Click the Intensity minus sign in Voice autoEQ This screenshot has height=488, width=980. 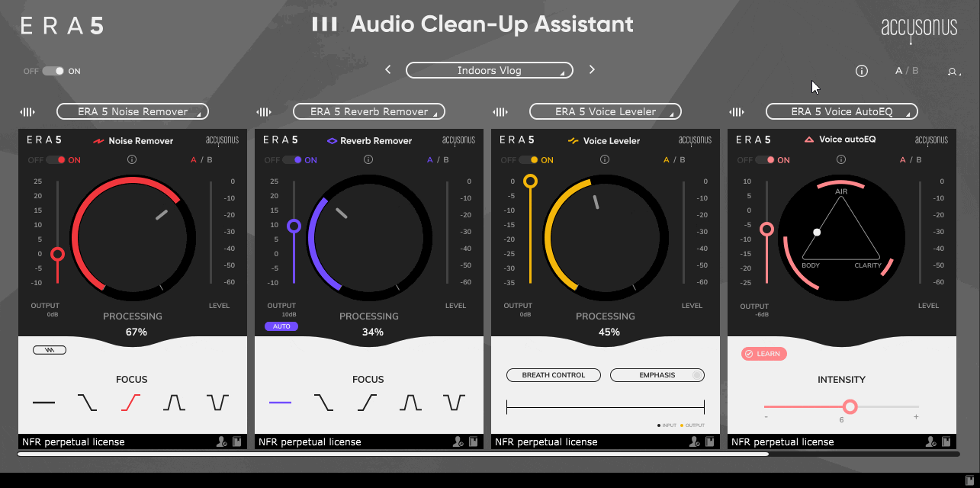(766, 417)
